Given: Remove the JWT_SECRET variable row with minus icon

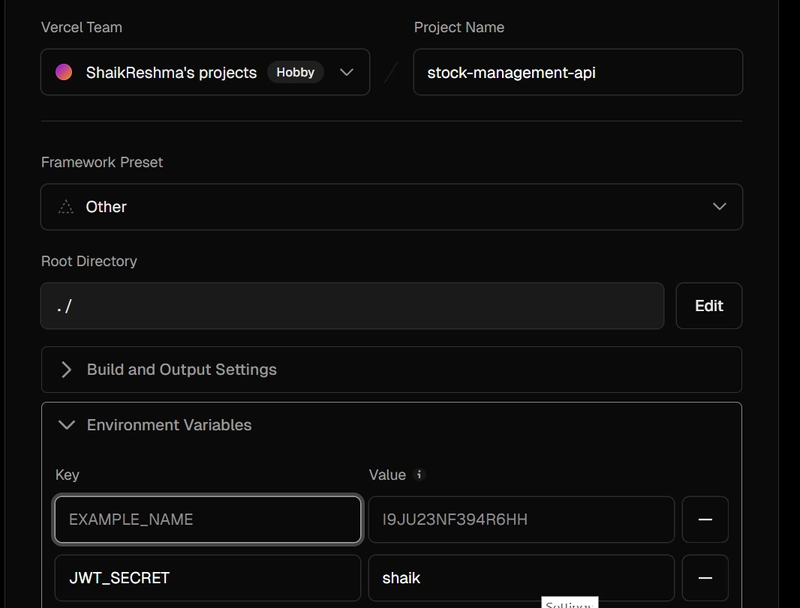Looking at the screenshot, I should (x=705, y=578).
